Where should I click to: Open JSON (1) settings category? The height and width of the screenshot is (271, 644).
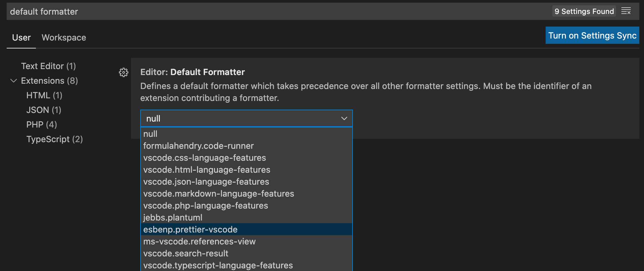point(44,110)
